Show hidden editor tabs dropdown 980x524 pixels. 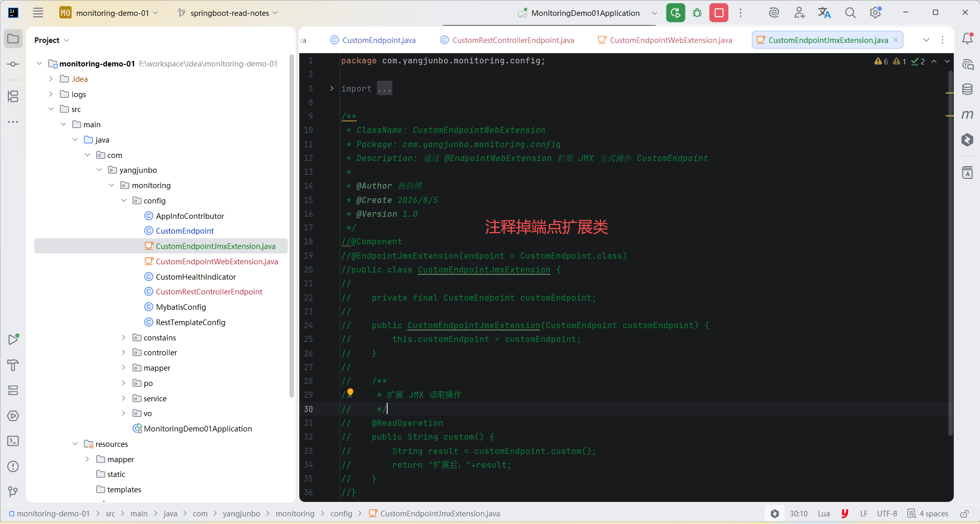tap(926, 40)
